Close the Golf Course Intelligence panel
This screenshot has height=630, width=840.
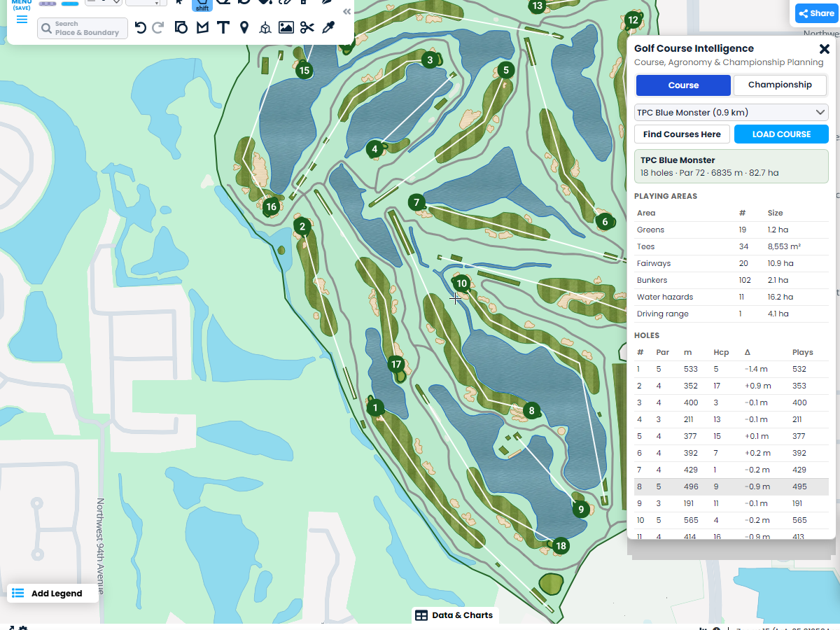click(825, 49)
